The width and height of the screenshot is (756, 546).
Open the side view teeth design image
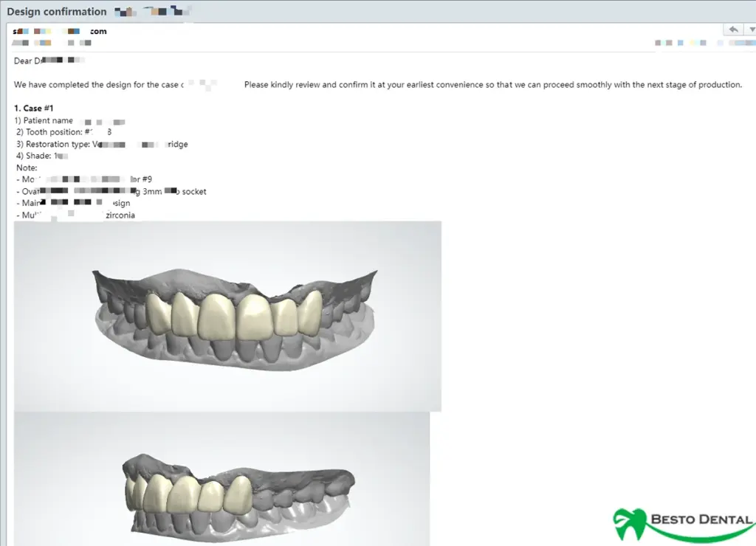(221, 479)
